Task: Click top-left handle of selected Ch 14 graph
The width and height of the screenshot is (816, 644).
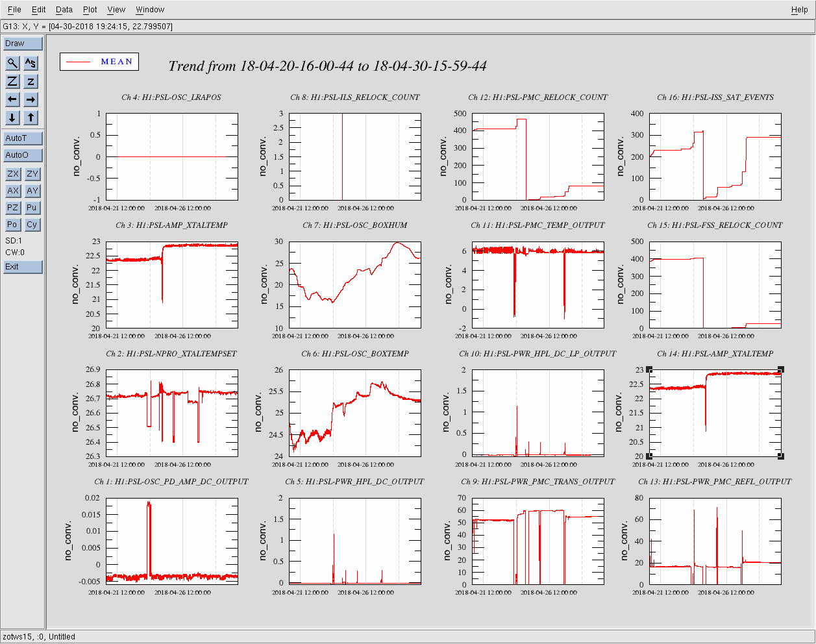Action: coord(649,369)
